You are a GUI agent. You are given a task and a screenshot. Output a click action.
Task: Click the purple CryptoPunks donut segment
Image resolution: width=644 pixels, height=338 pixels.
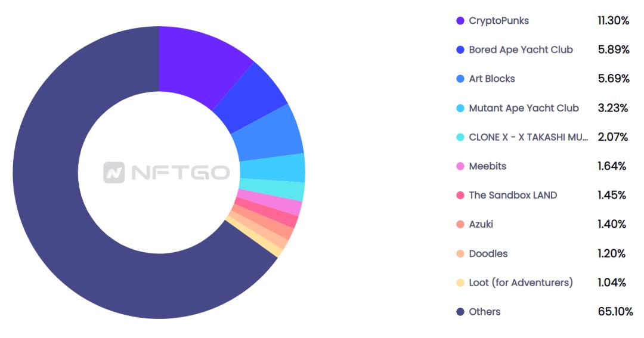coord(197,61)
